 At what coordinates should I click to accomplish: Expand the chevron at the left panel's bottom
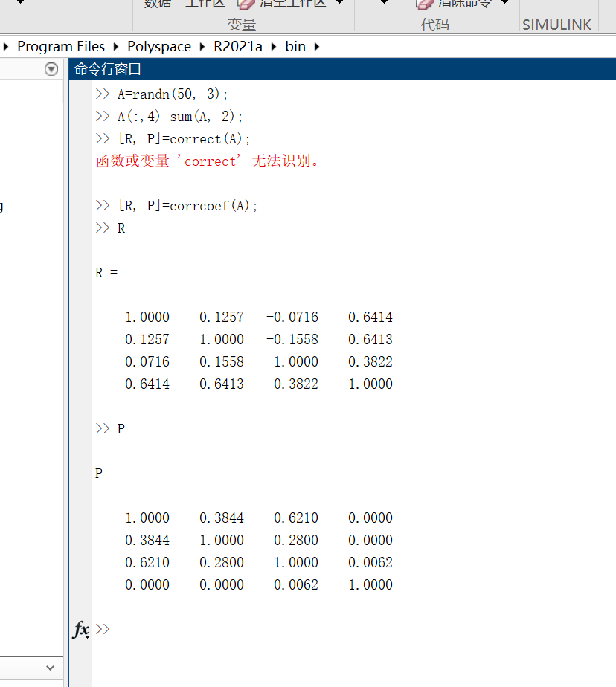click(x=50, y=668)
